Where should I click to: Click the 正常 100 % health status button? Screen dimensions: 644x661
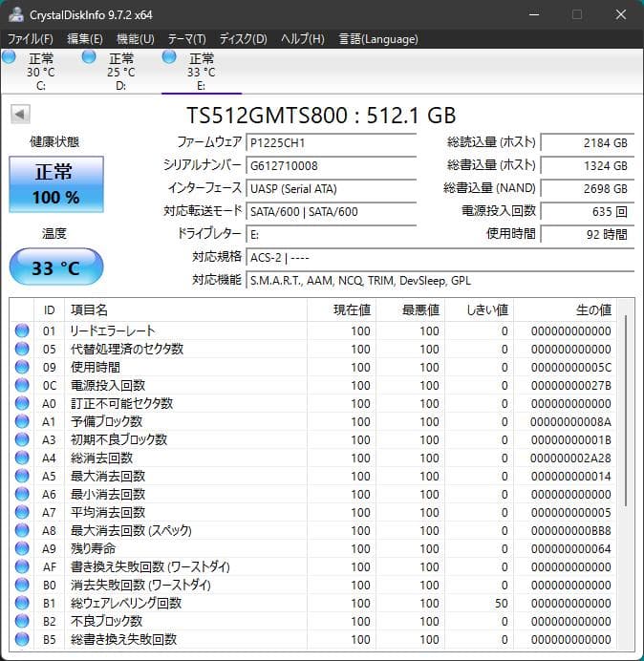[x=56, y=184]
